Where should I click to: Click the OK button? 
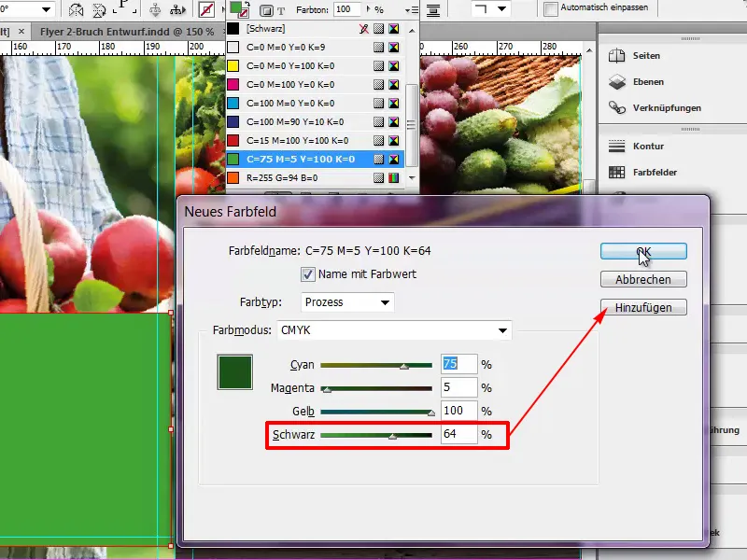[x=643, y=251]
